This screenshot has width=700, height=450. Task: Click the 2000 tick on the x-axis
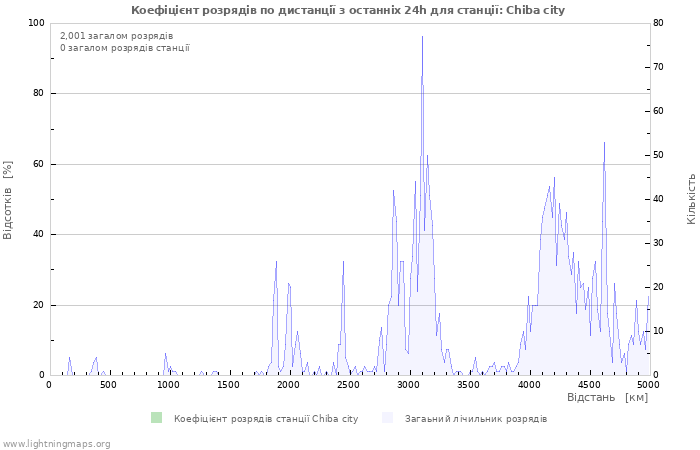coord(288,385)
